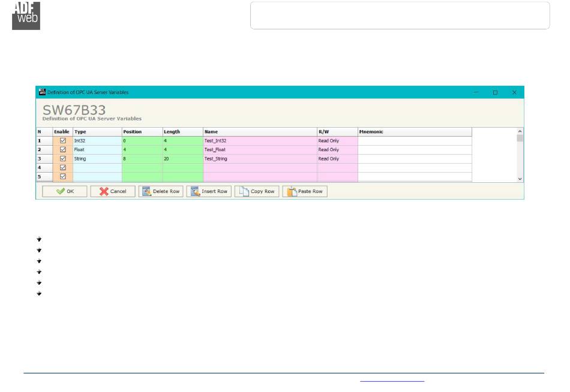This screenshot has height=392, width=570.
Task: Click the Name column header
Action: coord(260,131)
